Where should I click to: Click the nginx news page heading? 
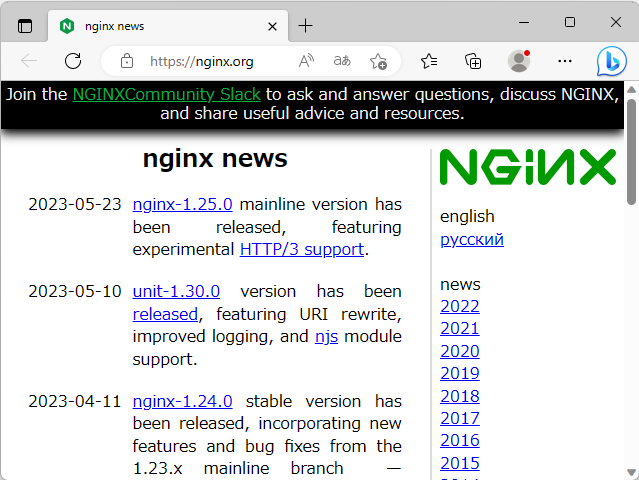215,159
